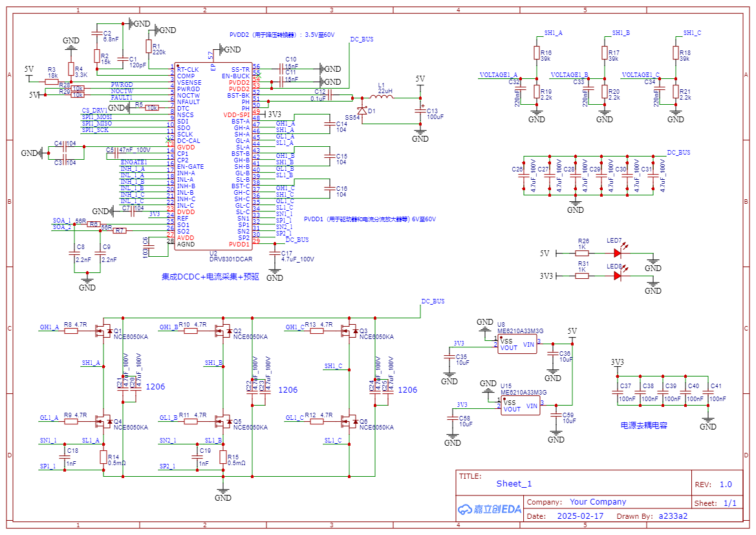756x535 pixels.
Task: Select the 电源去耦电容 annotation text
Action: click(643, 426)
